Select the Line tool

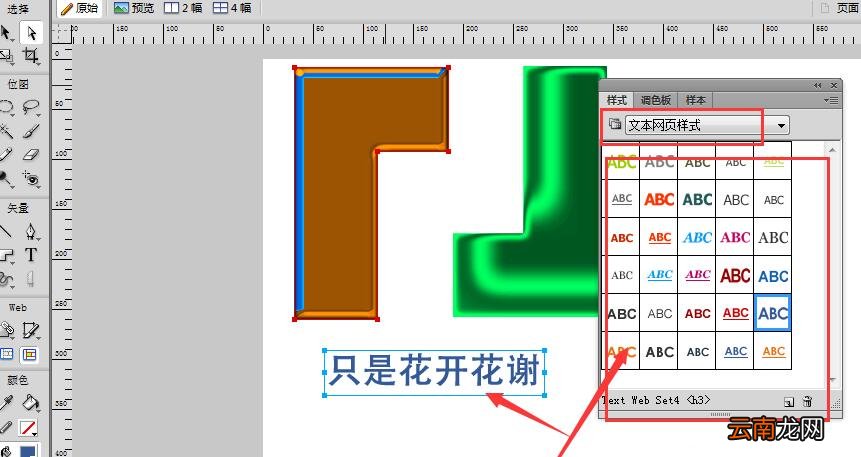tap(7, 231)
